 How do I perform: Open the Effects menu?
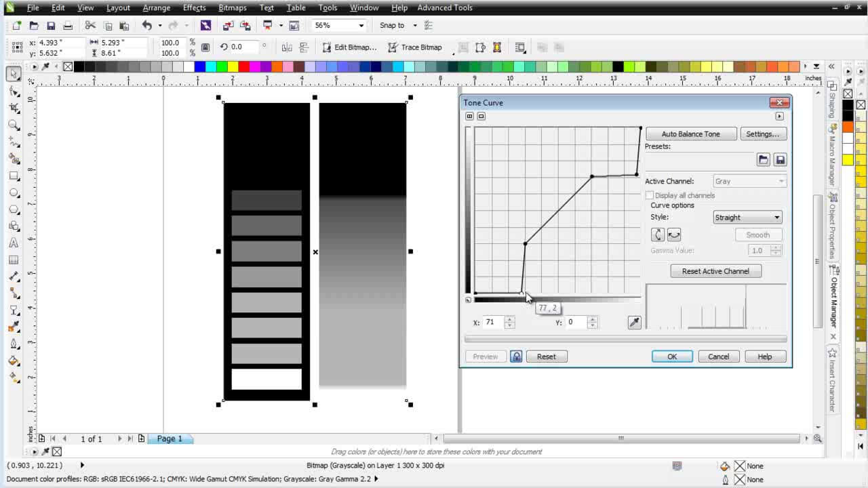pyautogui.click(x=194, y=7)
